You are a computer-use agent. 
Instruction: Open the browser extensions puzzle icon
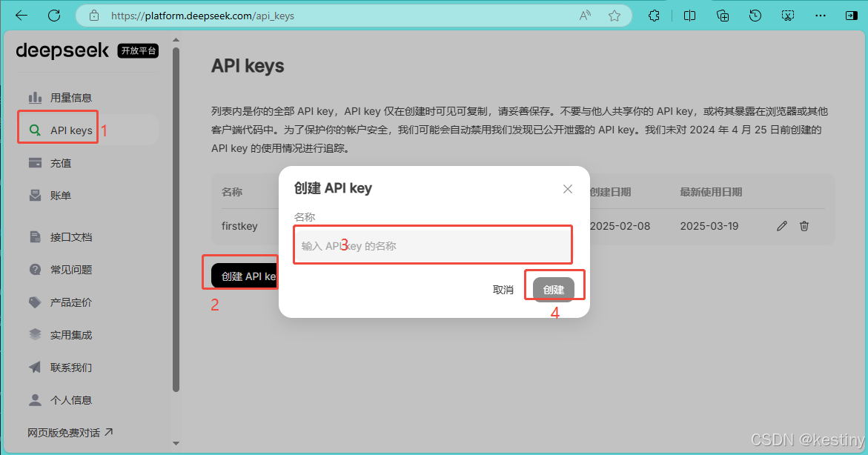pos(654,16)
